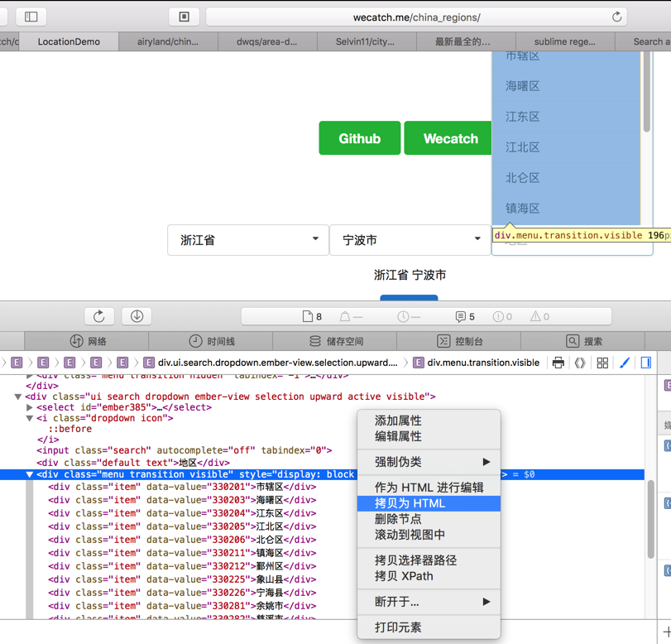Expand the select id ember385 node
Screen dimensions: 671x644
(x=30, y=407)
